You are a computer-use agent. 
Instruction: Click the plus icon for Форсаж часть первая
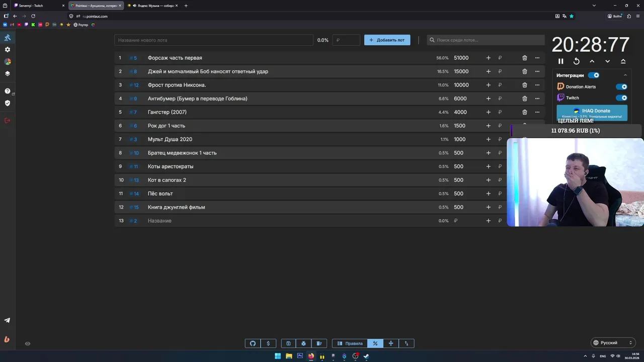tap(488, 58)
